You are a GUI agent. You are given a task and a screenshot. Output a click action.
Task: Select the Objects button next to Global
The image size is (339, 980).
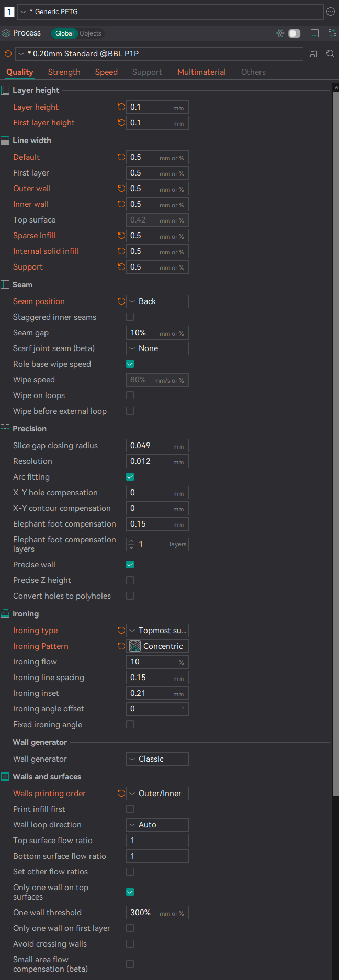(x=91, y=33)
